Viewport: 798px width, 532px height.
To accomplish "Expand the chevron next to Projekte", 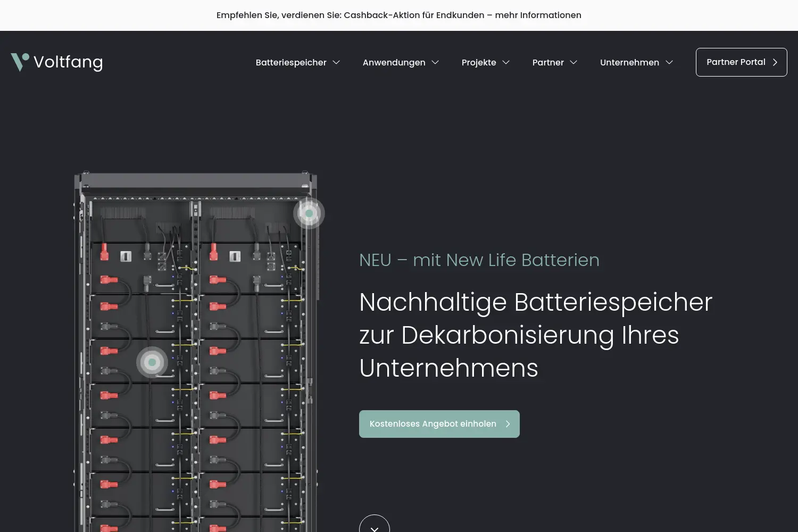I will 506,62.
